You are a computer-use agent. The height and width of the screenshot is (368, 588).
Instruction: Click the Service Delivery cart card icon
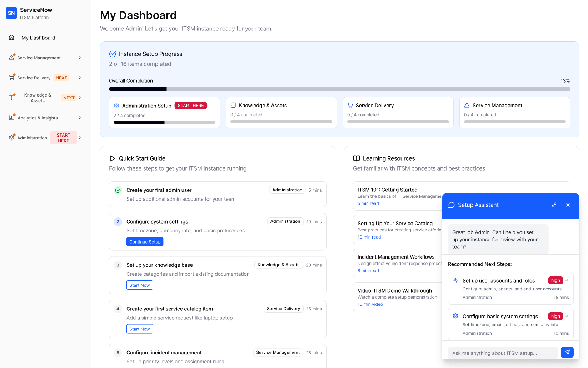coord(350,105)
